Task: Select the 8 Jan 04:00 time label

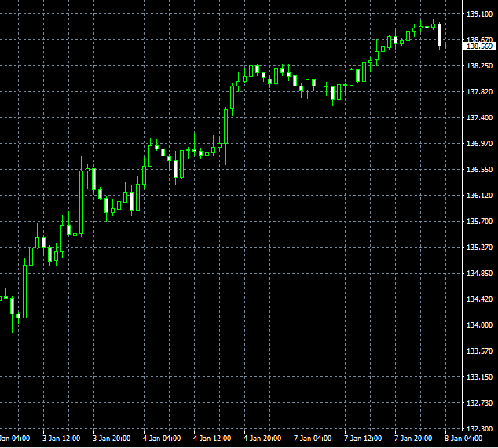Action: point(463,439)
